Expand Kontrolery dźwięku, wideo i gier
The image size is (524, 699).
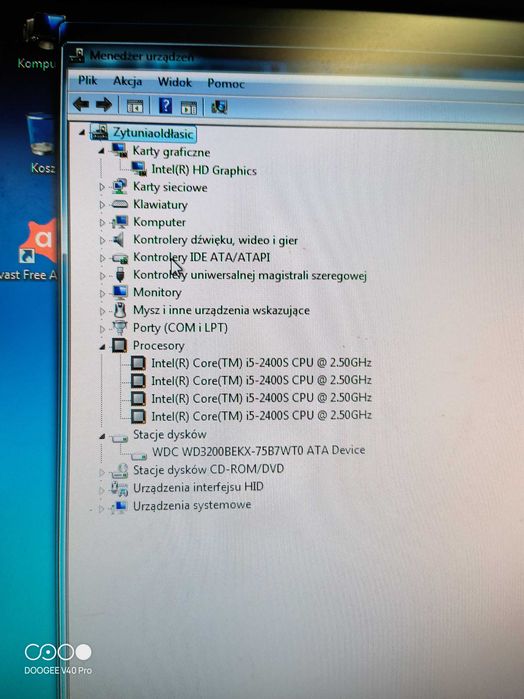102,240
